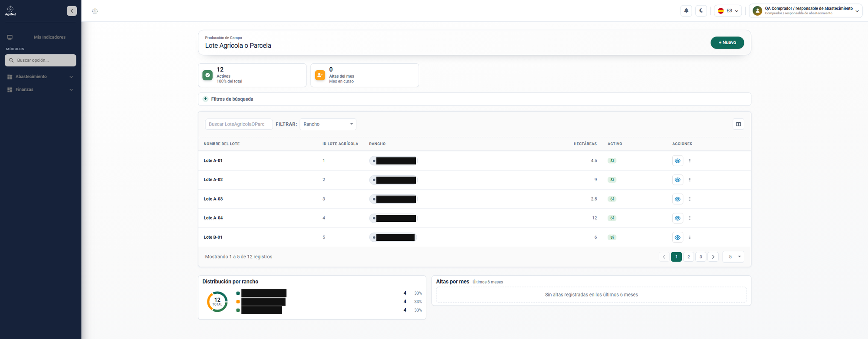Screen dimensions: 868x339
Task: Open more actions for Lote B-01
Action: pyautogui.click(x=690, y=237)
